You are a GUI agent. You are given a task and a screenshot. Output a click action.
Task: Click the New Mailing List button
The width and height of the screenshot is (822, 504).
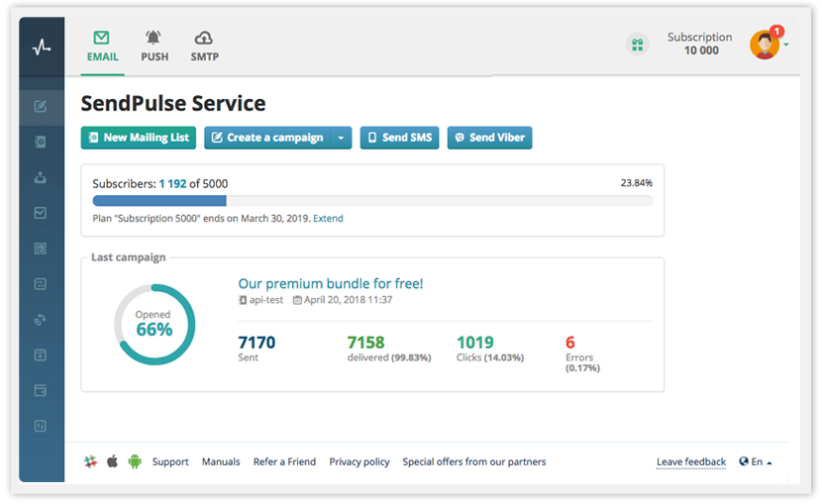coord(139,138)
